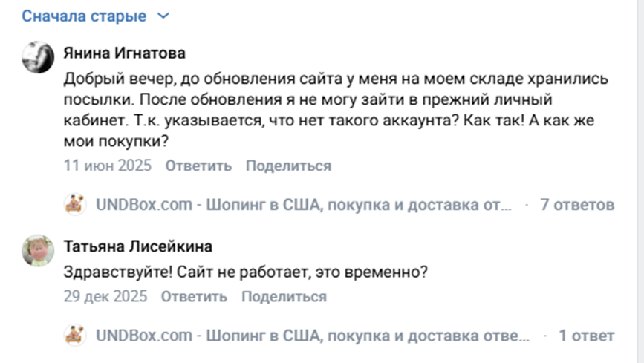The image size is (644, 363).
Task: Click the chevron next to "Сначала старые"
Action: point(164,16)
